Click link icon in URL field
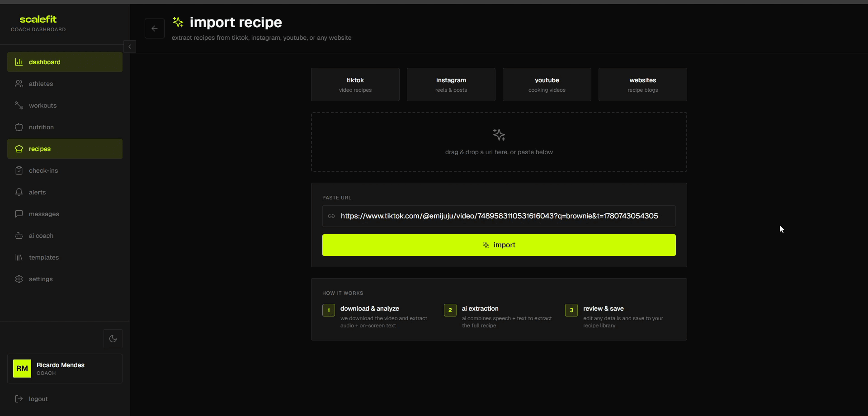Viewport: 868px width, 416px height. coord(331,216)
